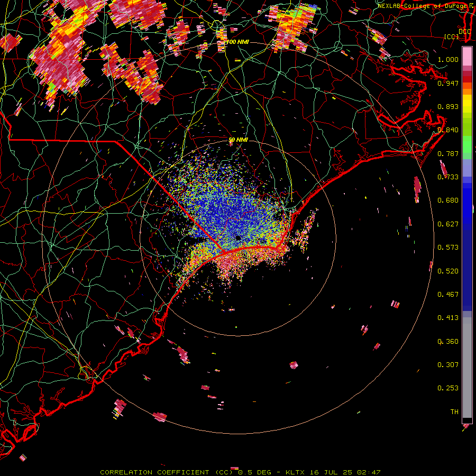
Task: Select the 0.947 scale value
Action: click(448, 83)
